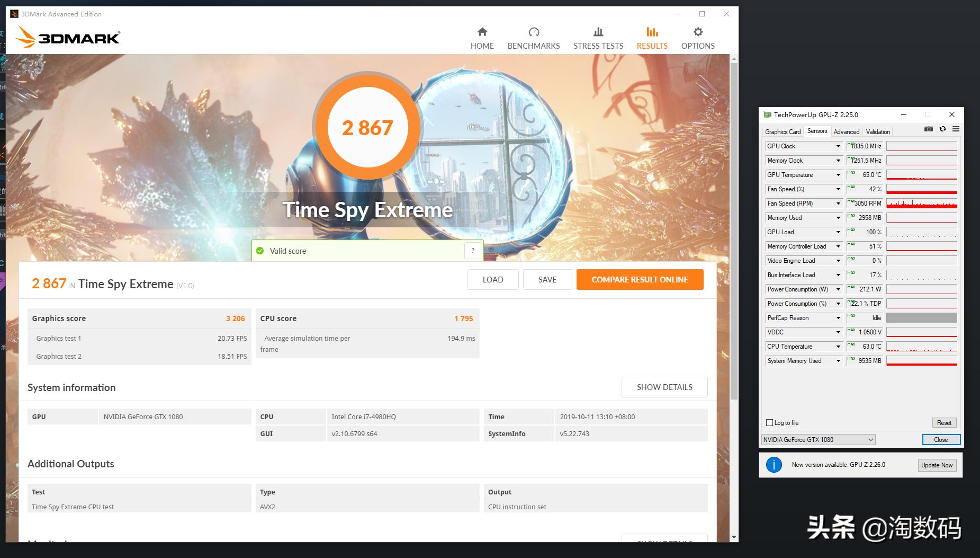
Task: Maximize the 3DMark window
Action: (x=702, y=14)
